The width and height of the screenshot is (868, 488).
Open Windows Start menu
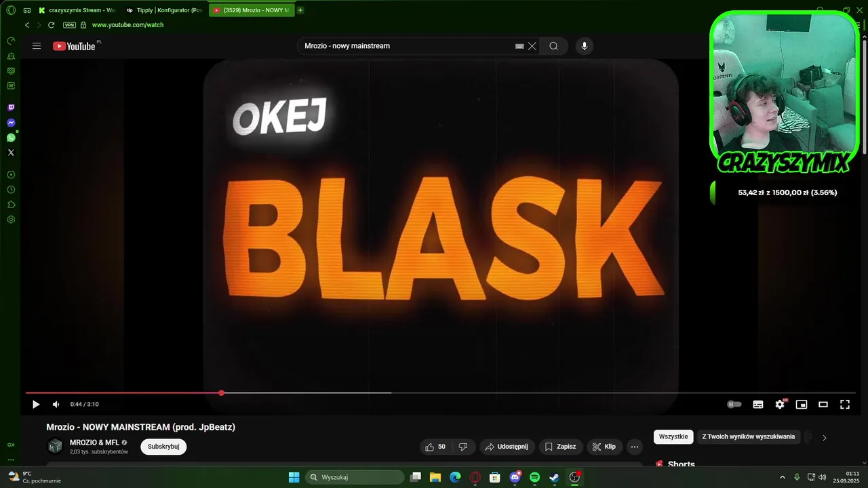tap(294, 477)
